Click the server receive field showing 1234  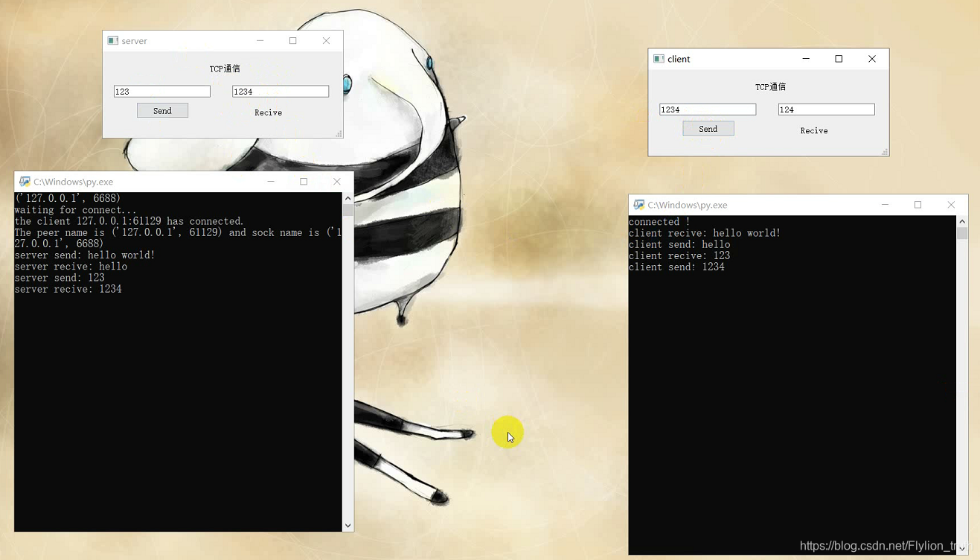(x=280, y=91)
